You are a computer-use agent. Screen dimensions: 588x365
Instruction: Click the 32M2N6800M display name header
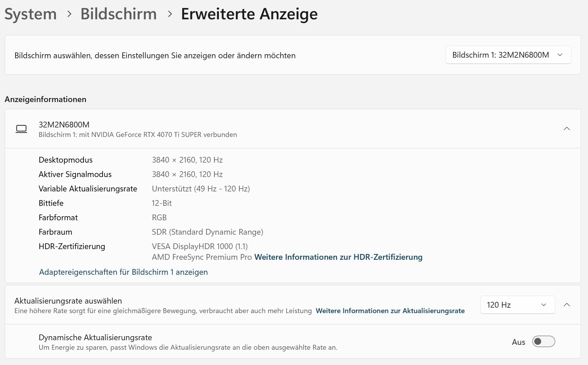[x=64, y=125]
